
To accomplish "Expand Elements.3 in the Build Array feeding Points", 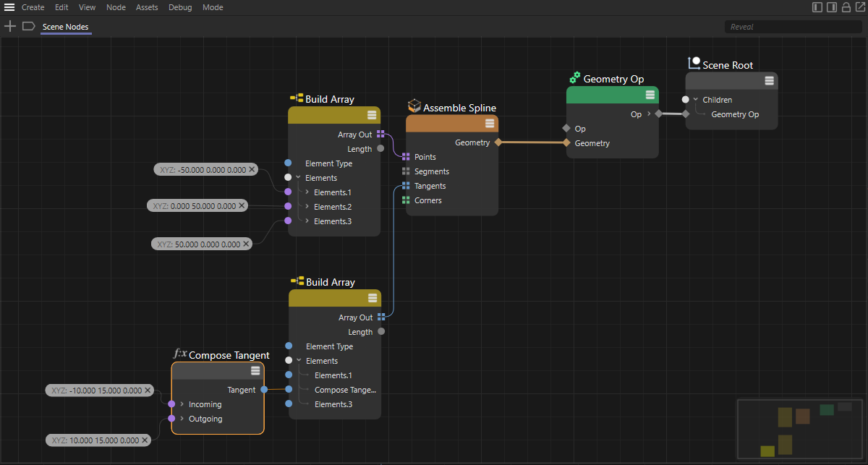I will [307, 221].
